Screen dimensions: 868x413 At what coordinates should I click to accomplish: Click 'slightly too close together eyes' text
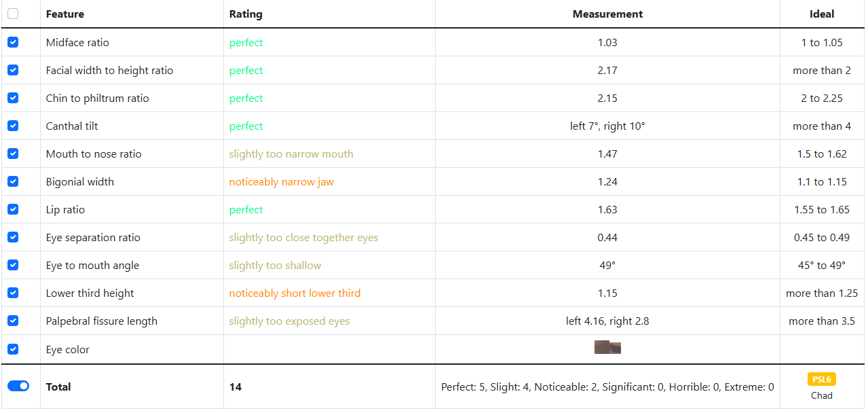tap(303, 238)
